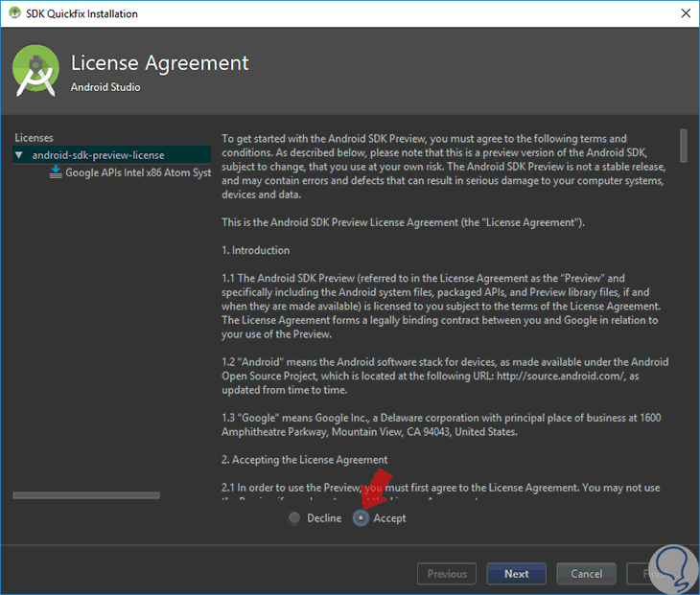The image size is (700, 595).
Task: Close the SDK Quickfix Installation window
Action: click(687, 13)
